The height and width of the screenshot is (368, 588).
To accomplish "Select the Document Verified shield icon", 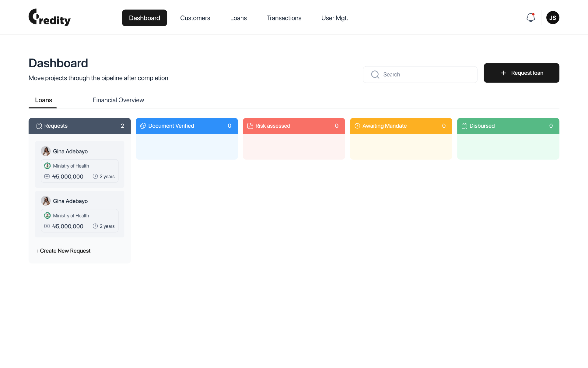I will tap(143, 126).
